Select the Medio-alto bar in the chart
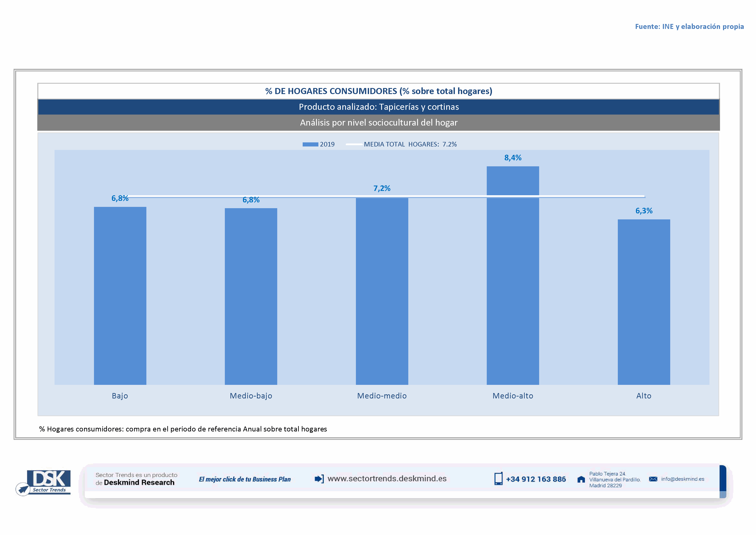 [x=513, y=275]
